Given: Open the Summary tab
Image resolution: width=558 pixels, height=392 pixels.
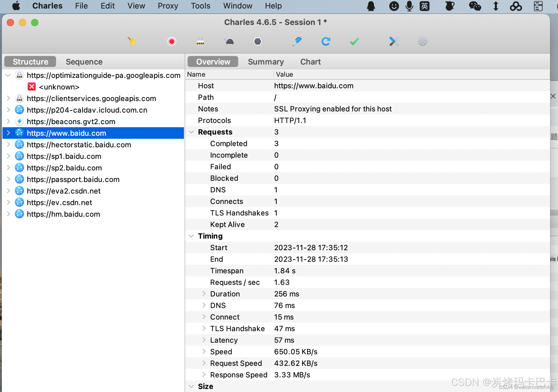Looking at the screenshot, I should 266,62.
